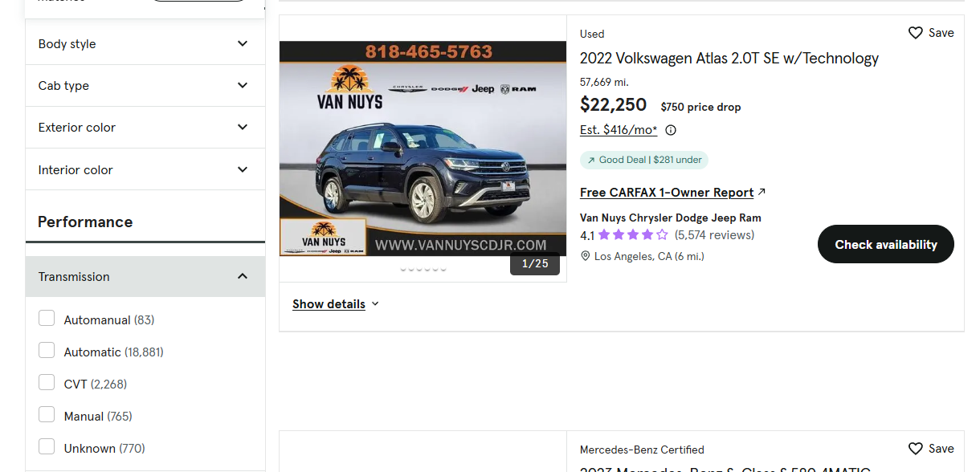Check the Automanual transmission checkbox
Screen dimensions: 980x472
coord(47,319)
